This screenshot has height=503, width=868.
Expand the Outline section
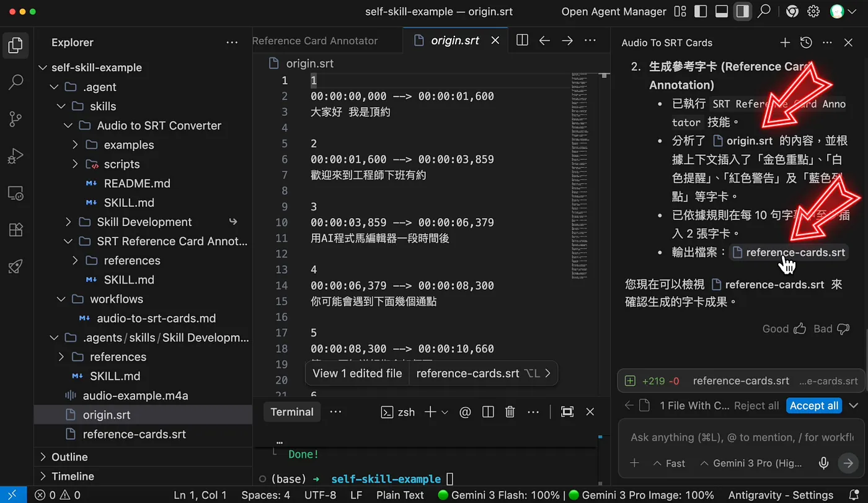[43, 457]
